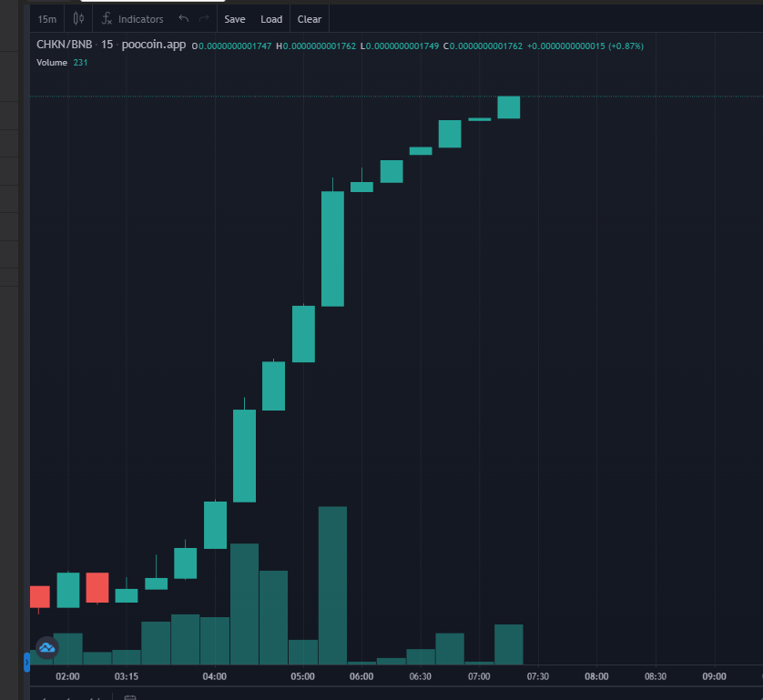Screen dimensions: 763x700
Task: Clear the chart drawings
Action: [310, 19]
